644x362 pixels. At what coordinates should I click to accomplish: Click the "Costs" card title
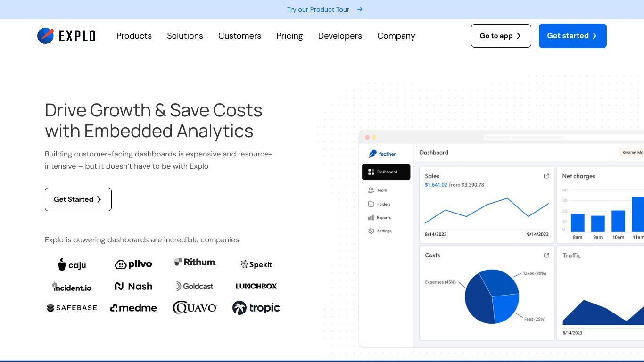432,255
